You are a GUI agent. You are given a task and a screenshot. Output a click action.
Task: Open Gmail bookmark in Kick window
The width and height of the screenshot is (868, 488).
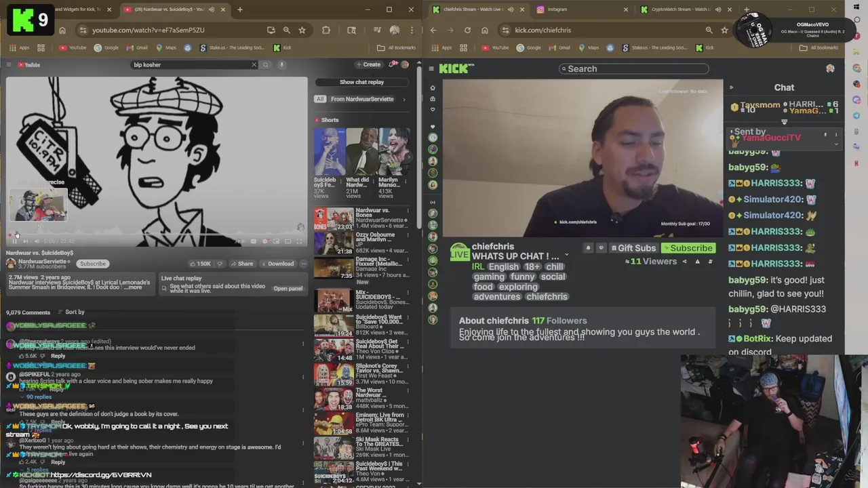(x=559, y=47)
